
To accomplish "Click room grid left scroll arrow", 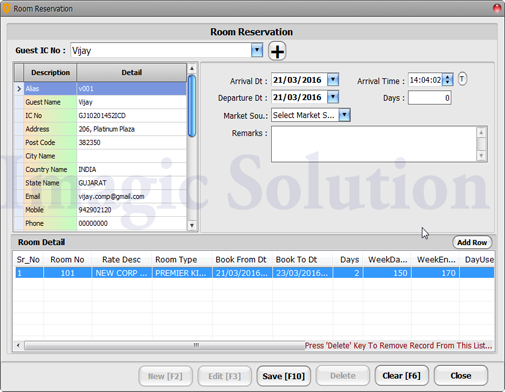I will [x=18, y=345].
